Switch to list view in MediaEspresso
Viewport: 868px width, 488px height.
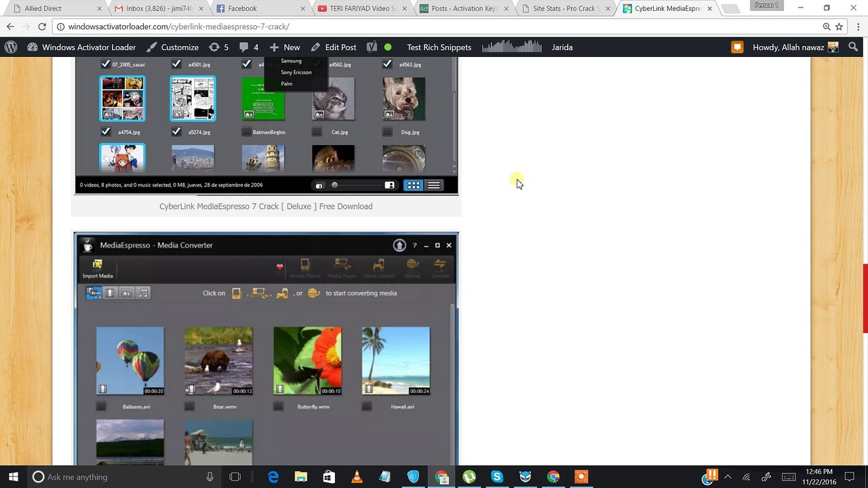pyautogui.click(x=434, y=185)
